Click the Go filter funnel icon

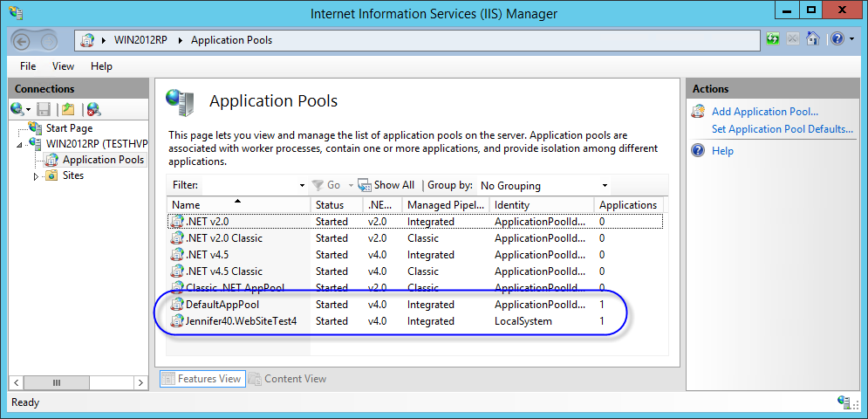point(318,185)
